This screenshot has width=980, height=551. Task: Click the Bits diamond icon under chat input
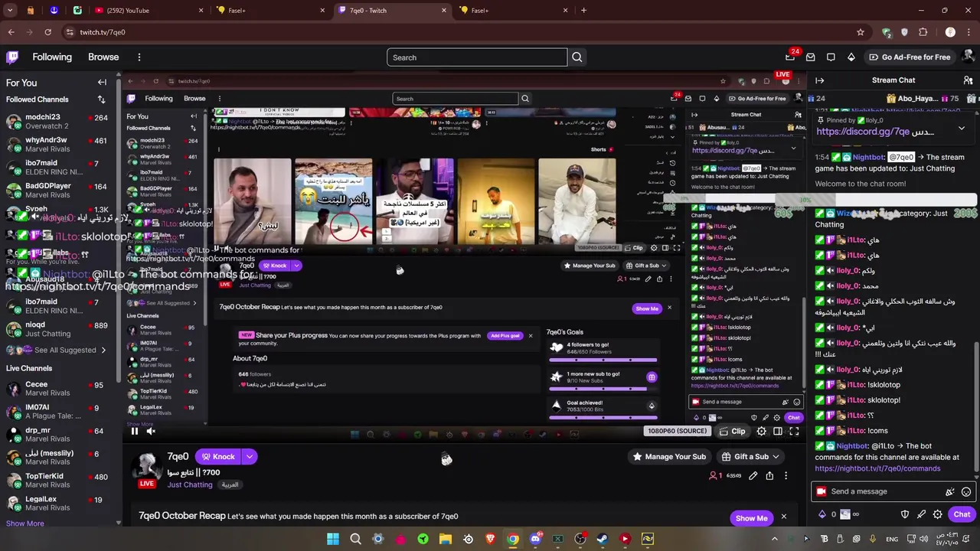pos(822,514)
